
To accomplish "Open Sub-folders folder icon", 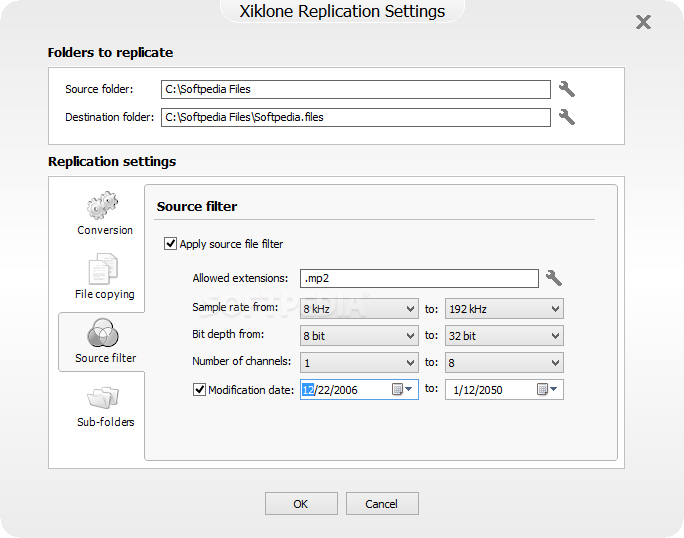I will tap(103, 397).
